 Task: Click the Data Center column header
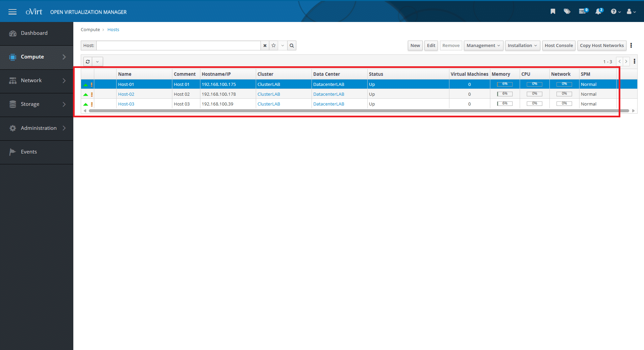click(x=339, y=74)
